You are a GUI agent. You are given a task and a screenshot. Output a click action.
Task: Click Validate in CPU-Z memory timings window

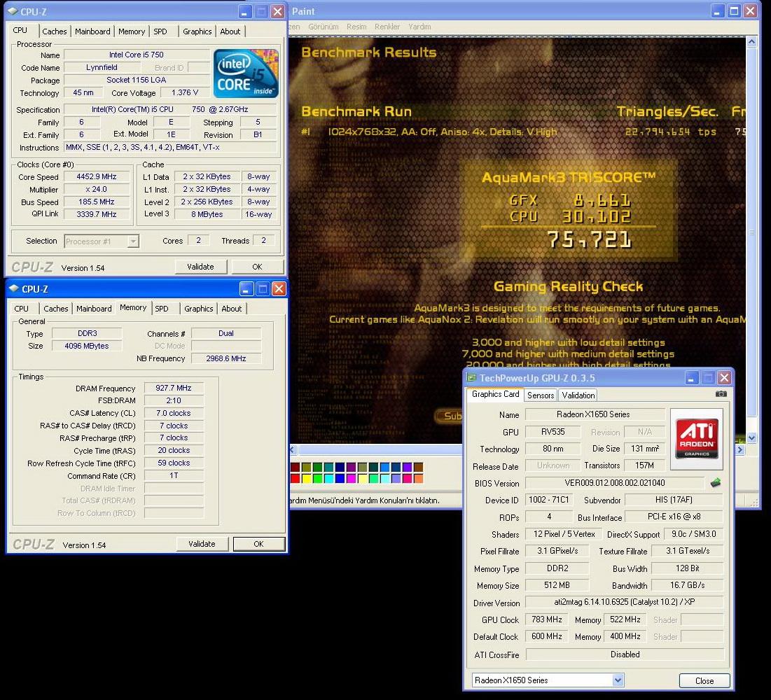click(202, 544)
